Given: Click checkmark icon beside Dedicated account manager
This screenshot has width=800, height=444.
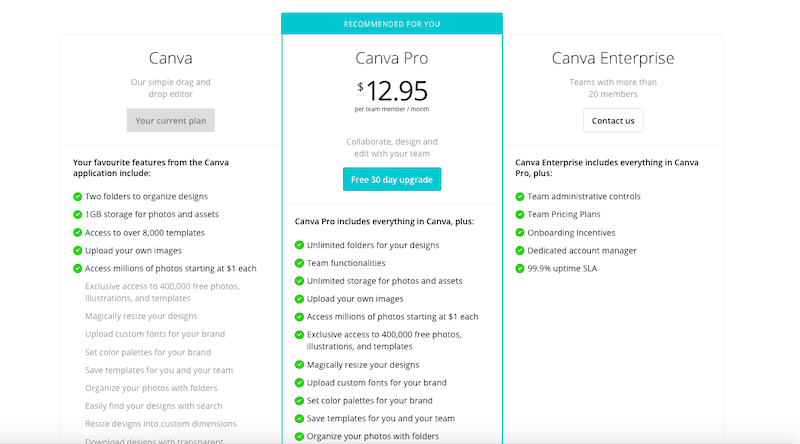Looking at the screenshot, I should (520, 251).
